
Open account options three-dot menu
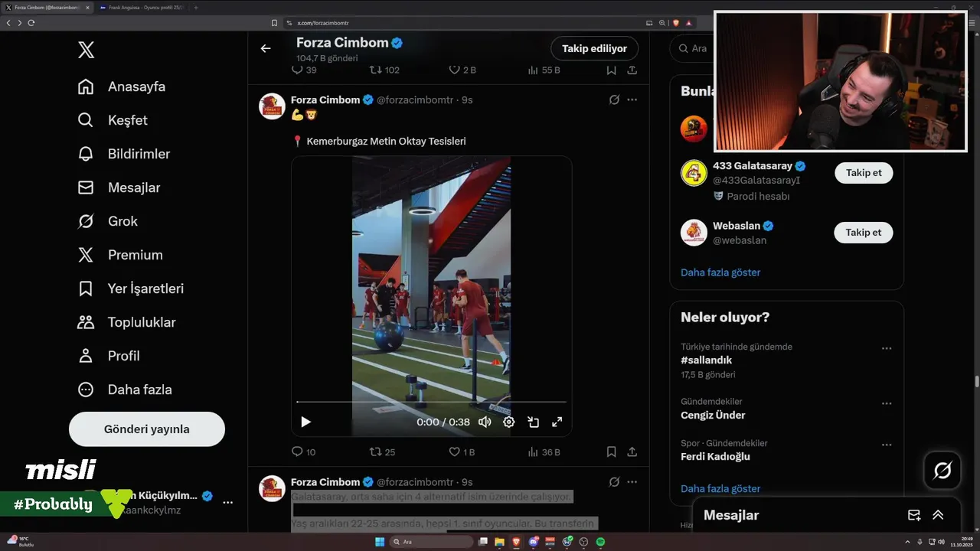(227, 503)
